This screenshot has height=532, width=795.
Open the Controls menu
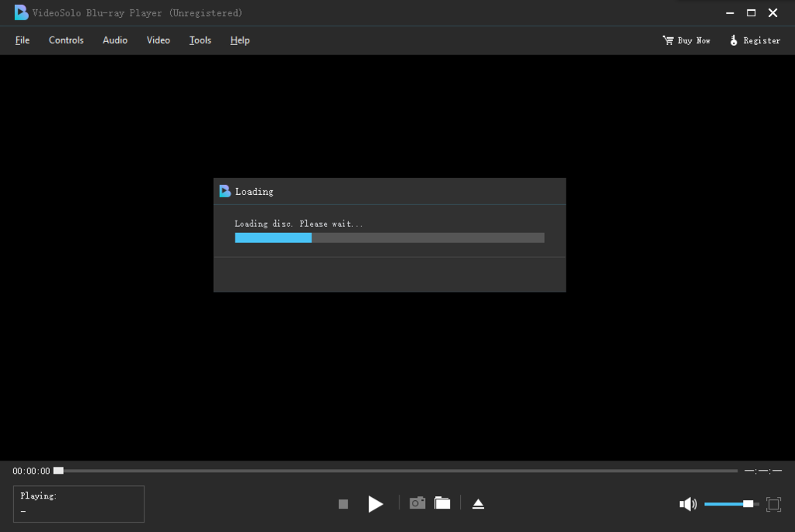pos(66,40)
